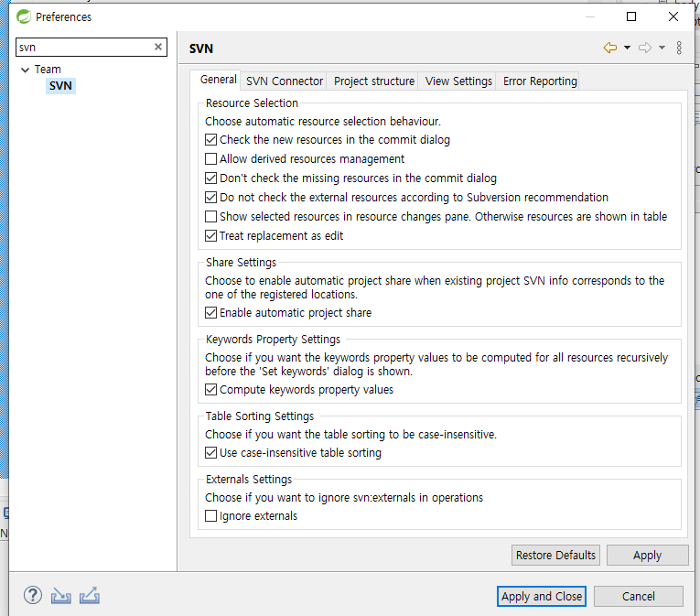Screen dimensions: 700x616
Task: Open the back history dropdown arrow
Action: (x=627, y=48)
